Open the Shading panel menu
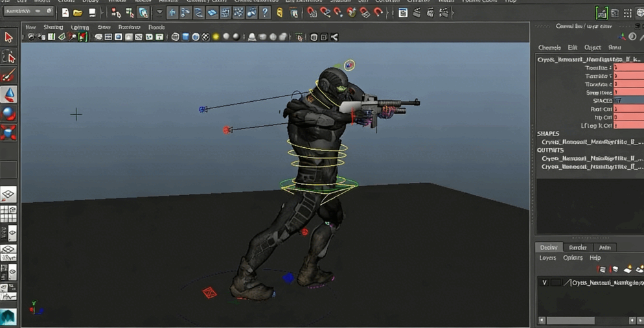 [53, 27]
